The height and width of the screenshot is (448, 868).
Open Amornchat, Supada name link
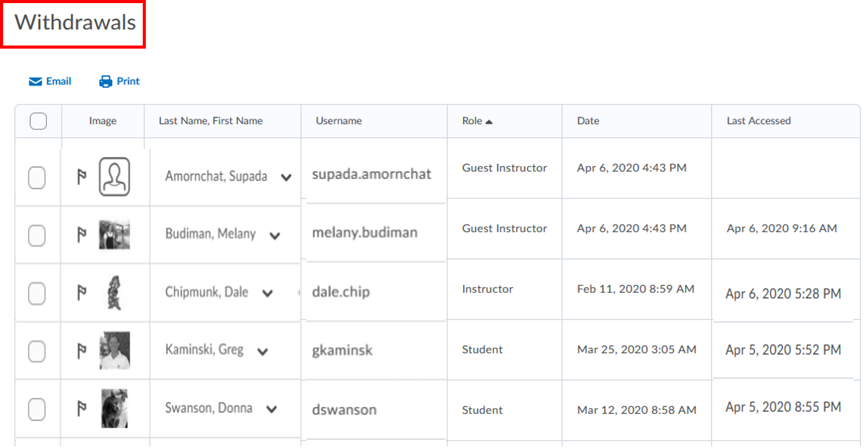pos(216,176)
